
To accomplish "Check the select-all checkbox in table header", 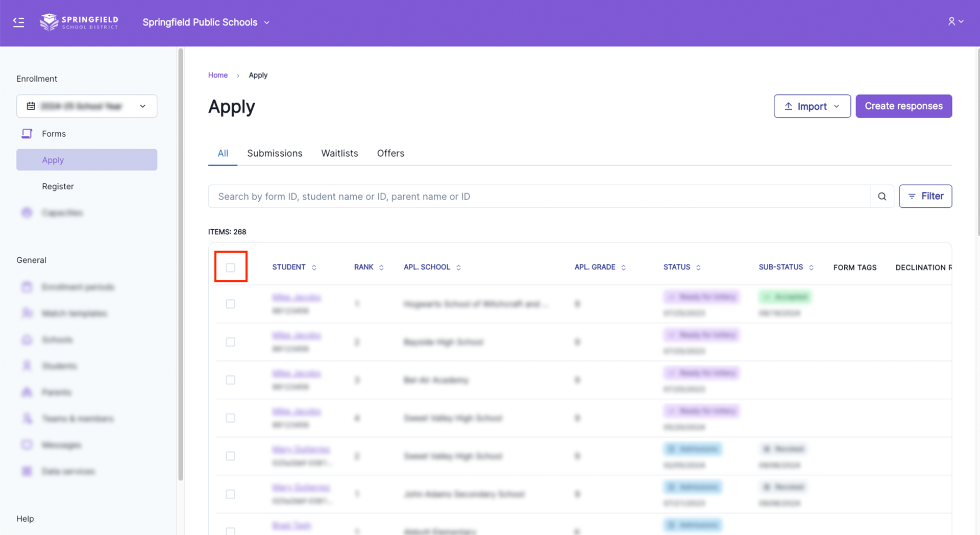I will tap(231, 267).
